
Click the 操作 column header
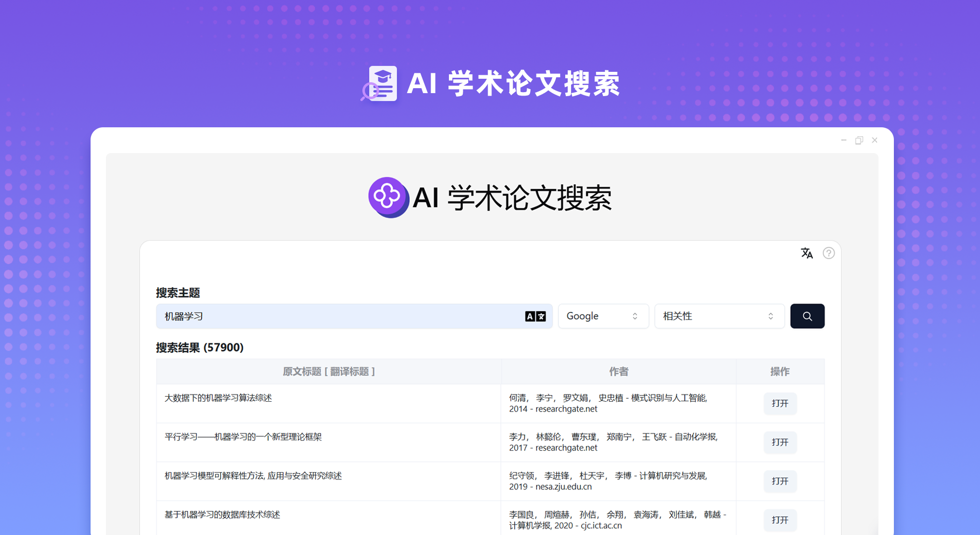pos(780,372)
